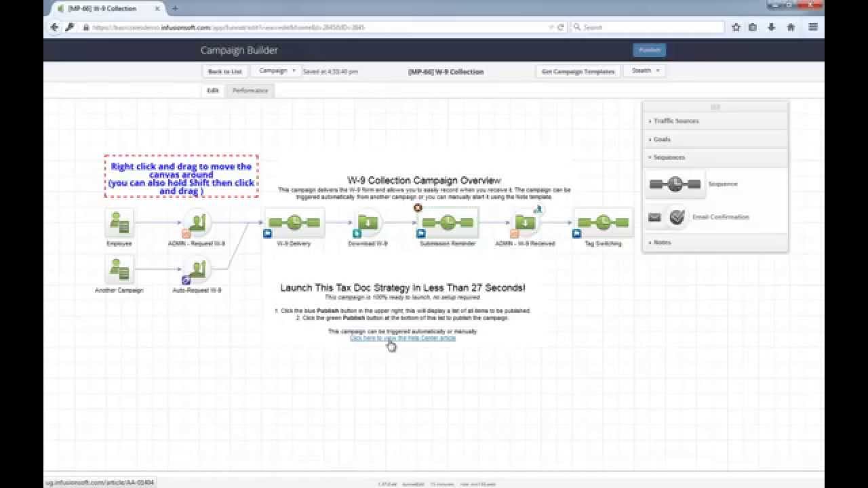Click the palette panel drag handle
The height and width of the screenshot is (488, 868).
click(715, 106)
